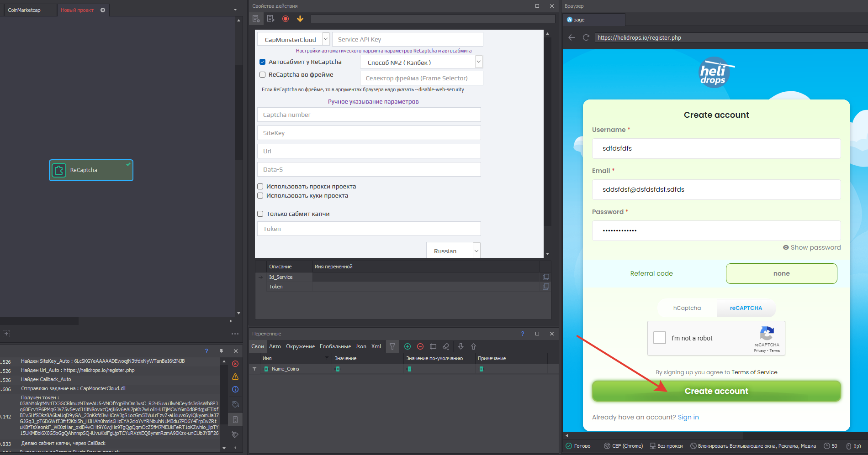This screenshot has width=868, height=455.
Task: Click the error filter icon in log
Action: (x=235, y=364)
